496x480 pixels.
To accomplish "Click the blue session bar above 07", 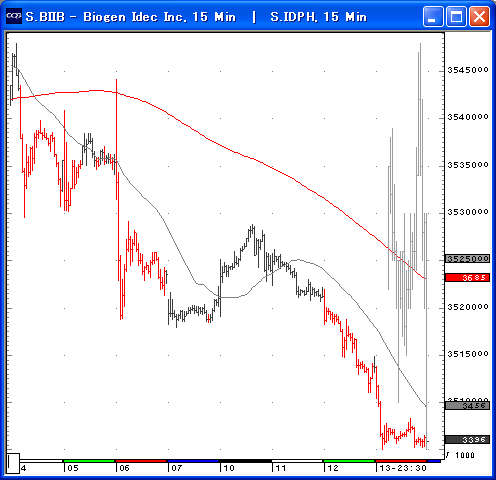I will click(x=193, y=461).
